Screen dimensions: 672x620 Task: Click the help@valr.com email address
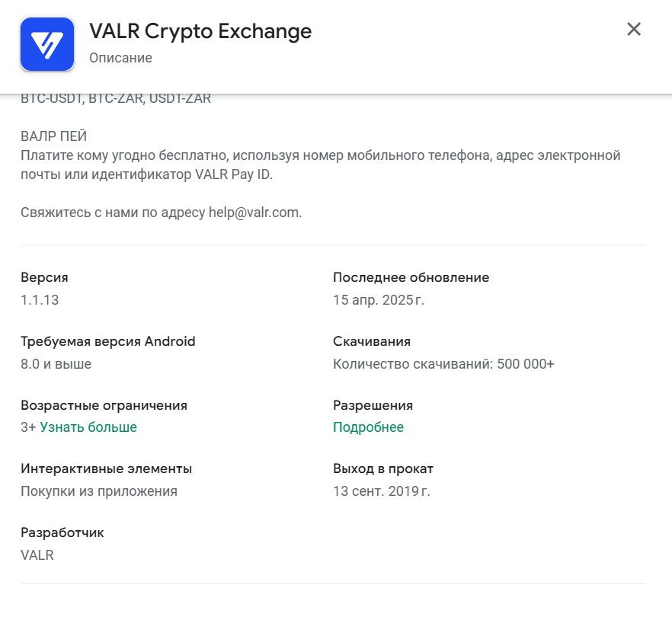pyautogui.click(x=254, y=213)
